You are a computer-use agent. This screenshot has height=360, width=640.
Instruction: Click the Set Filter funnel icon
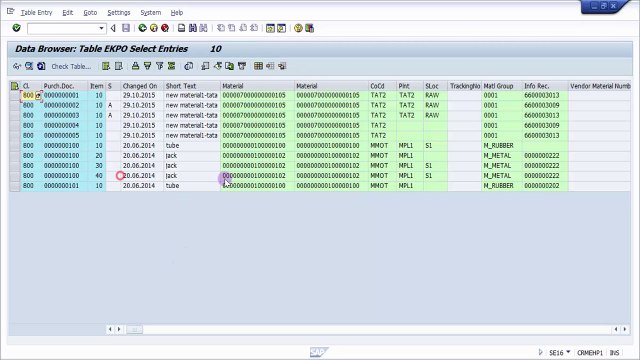point(160,66)
